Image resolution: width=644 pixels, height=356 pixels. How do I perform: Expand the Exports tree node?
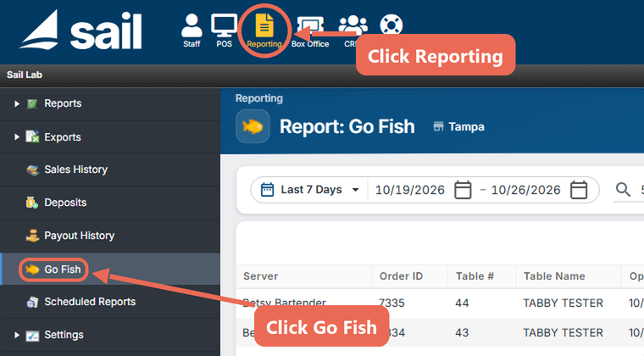click(17, 136)
